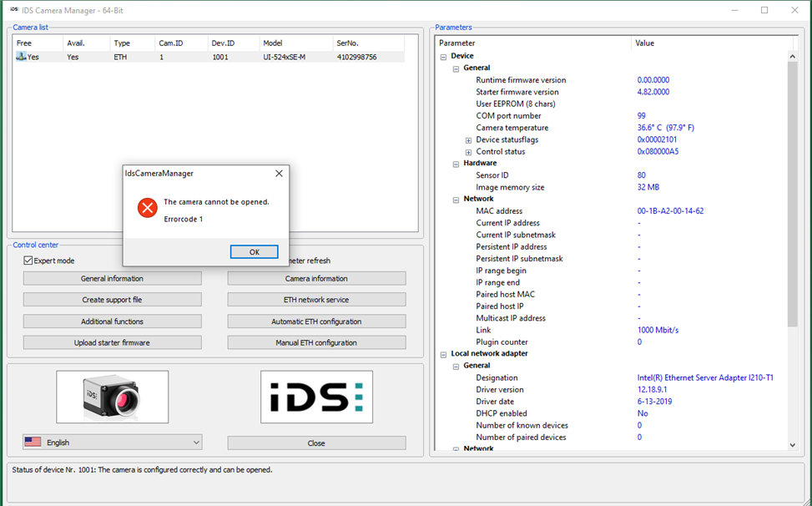Click the Dev.ID column header
The height and width of the screenshot is (506, 812).
pos(233,43)
